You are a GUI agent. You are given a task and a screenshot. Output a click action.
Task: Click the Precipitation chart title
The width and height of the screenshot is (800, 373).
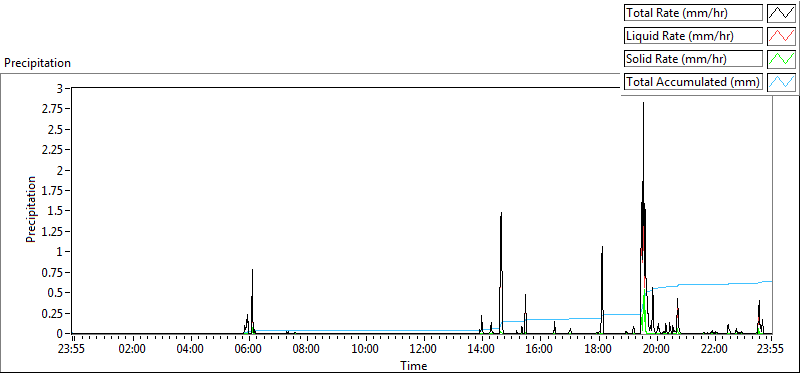point(37,63)
